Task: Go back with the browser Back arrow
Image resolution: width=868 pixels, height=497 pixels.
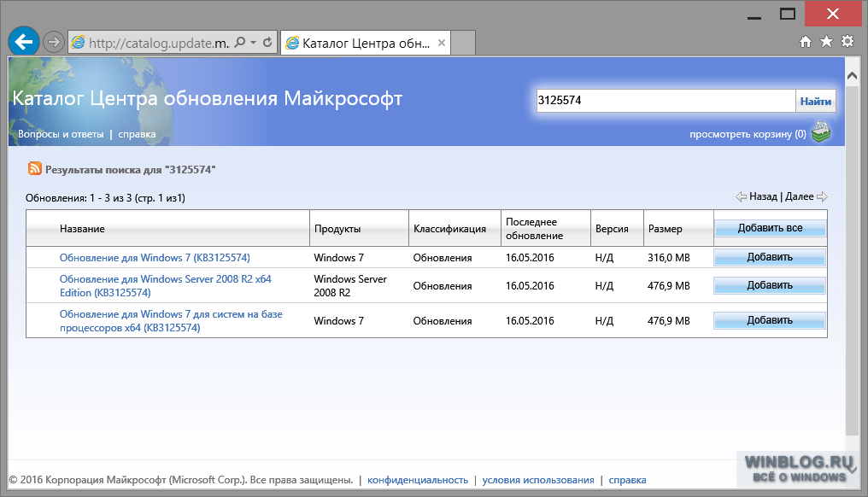Action: 24,42
